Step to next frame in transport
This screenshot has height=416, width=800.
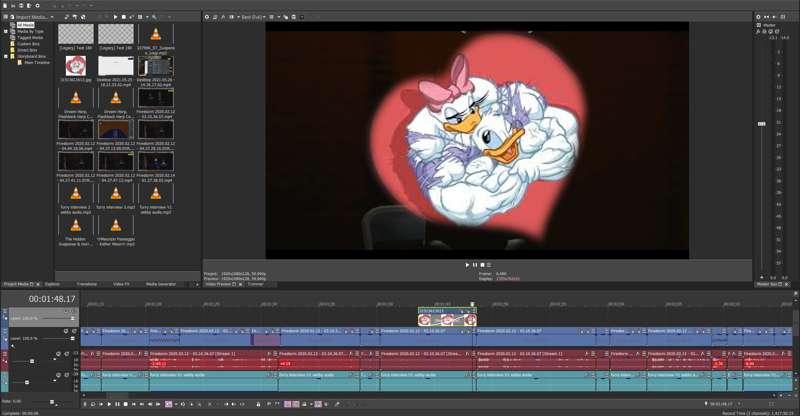(158, 404)
